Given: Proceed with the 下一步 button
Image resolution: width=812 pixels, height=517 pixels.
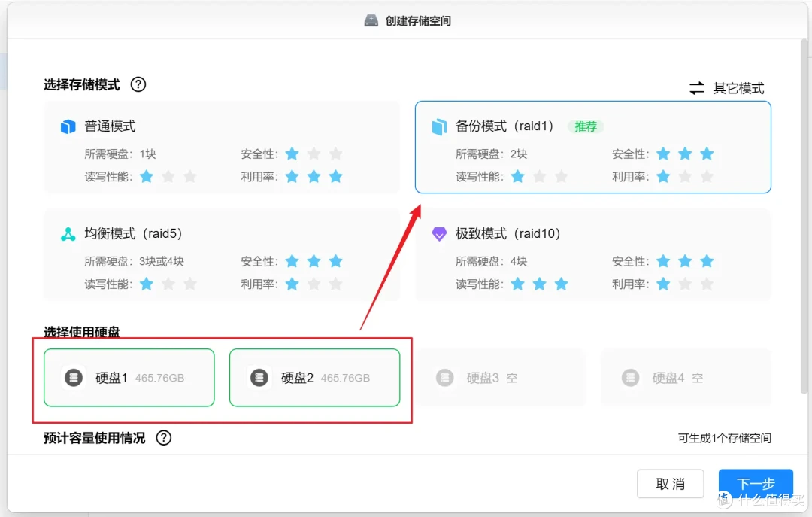Looking at the screenshot, I should pyautogui.click(x=756, y=484).
